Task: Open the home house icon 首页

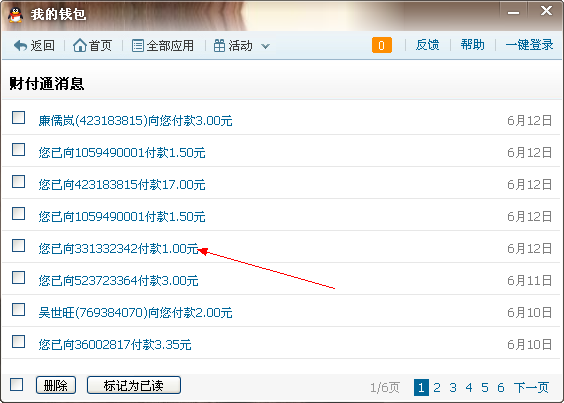Action: point(79,45)
